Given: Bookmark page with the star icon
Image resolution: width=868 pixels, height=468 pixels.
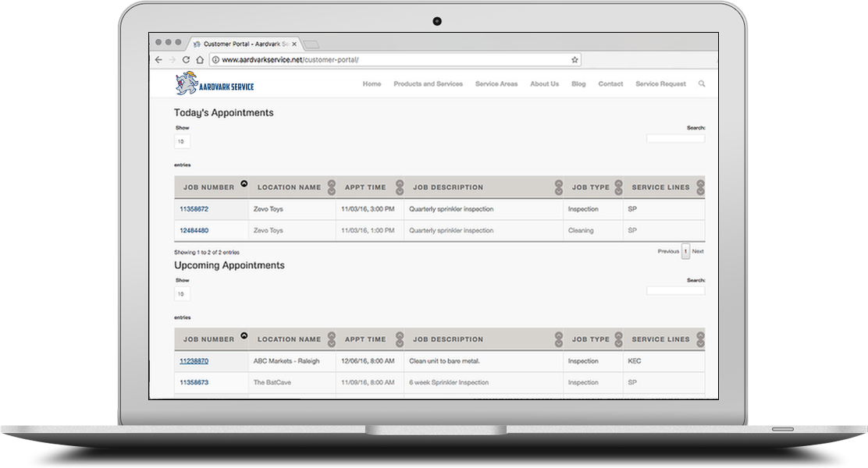Looking at the screenshot, I should [575, 59].
